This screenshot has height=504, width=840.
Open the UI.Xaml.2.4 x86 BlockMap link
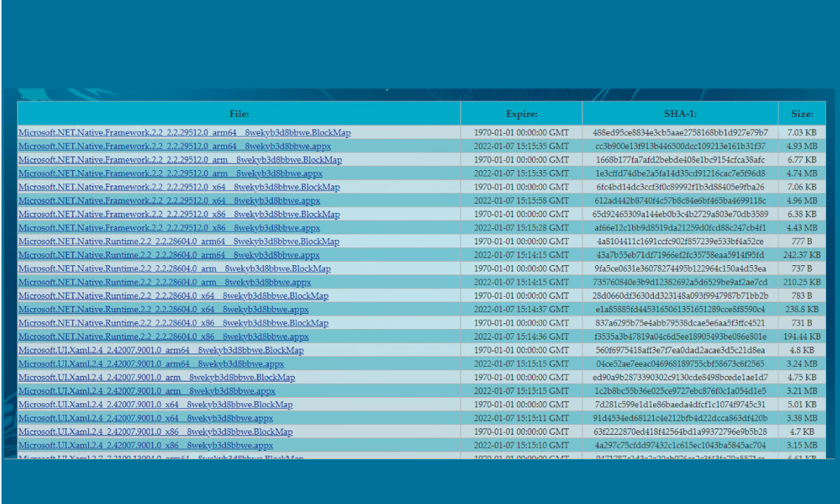click(x=156, y=432)
